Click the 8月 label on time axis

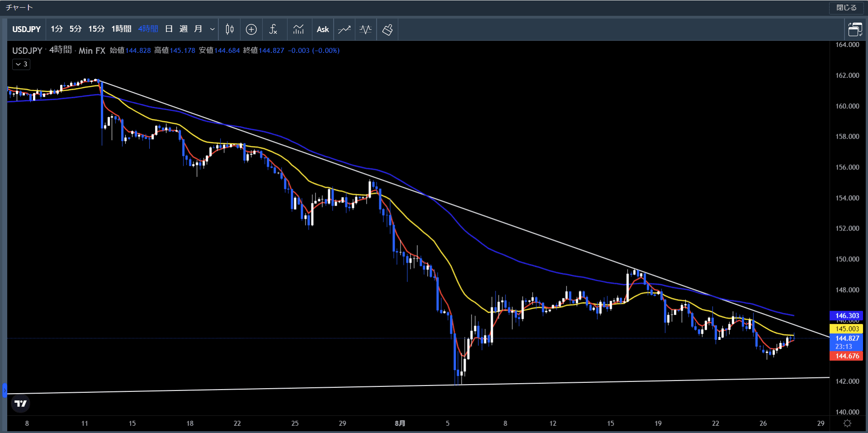click(x=400, y=424)
